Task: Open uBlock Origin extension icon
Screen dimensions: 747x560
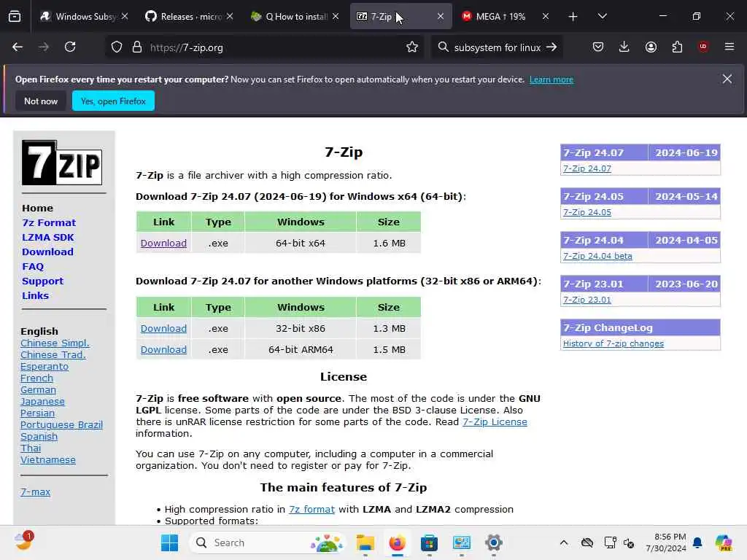Action: click(703, 47)
